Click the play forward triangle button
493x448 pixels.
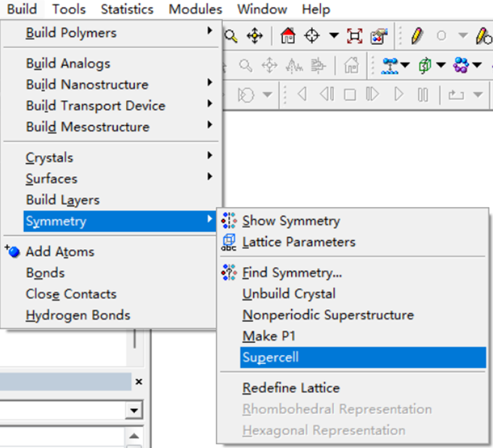pyautogui.click(x=398, y=94)
